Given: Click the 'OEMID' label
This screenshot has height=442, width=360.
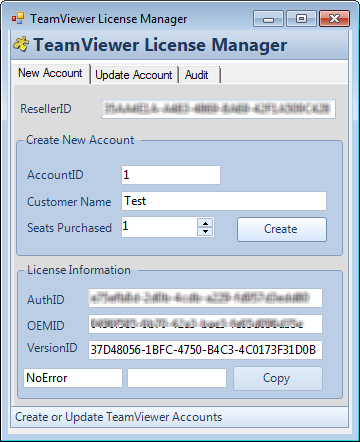Looking at the screenshot, I should point(46,326).
